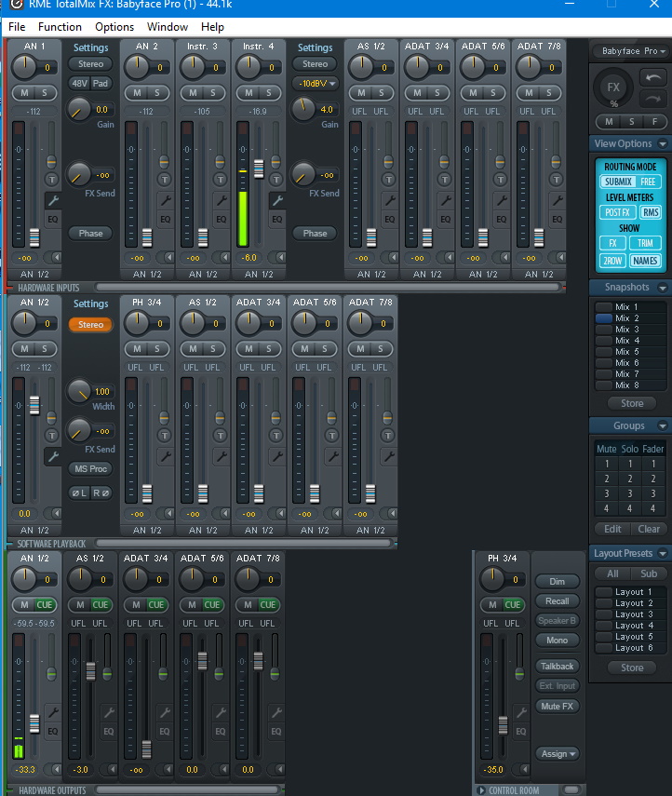
Task: Toggle Pad on input AN 1
Action: pyautogui.click(x=101, y=83)
